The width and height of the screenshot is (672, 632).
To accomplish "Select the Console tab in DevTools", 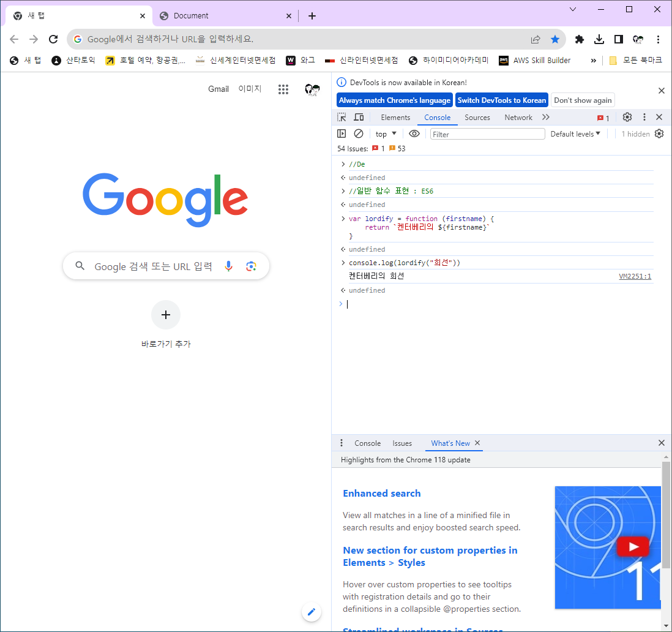I will pyautogui.click(x=437, y=118).
